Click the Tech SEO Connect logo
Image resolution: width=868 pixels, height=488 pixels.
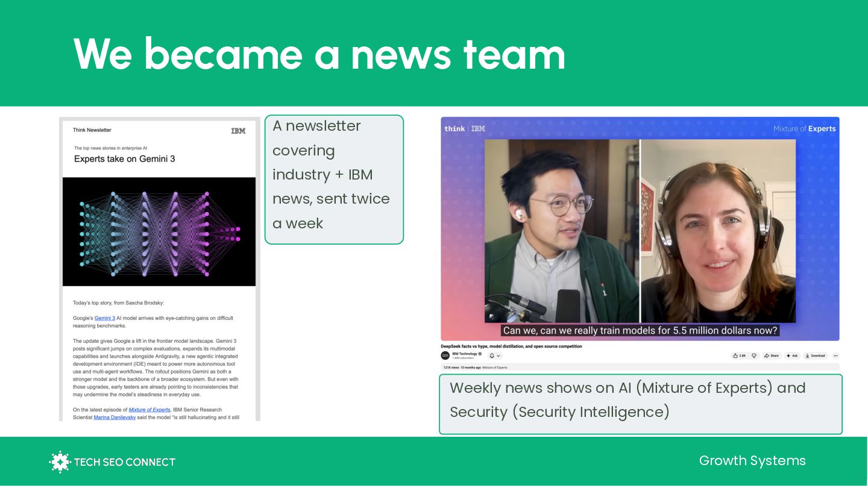(112, 462)
